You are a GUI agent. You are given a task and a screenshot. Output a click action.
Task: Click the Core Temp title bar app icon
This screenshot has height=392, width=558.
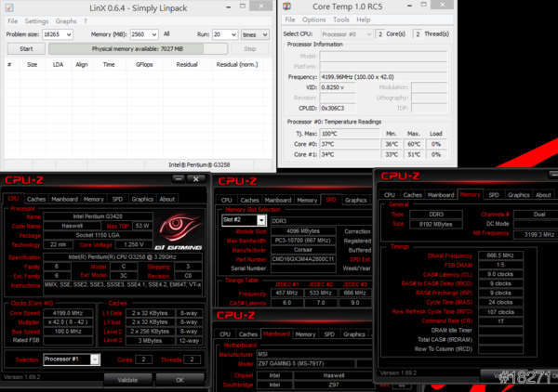[x=287, y=6]
